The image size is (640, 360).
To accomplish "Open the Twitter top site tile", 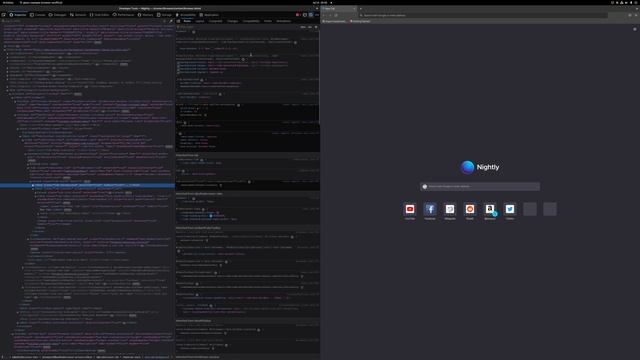I will tap(510, 209).
